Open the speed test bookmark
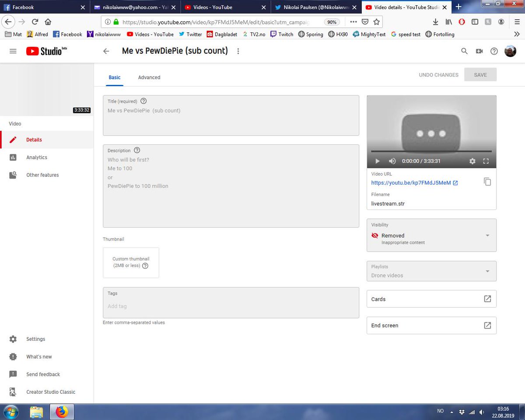Image resolution: width=525 pixels, height=420 pixels. [x=406, y=34]
